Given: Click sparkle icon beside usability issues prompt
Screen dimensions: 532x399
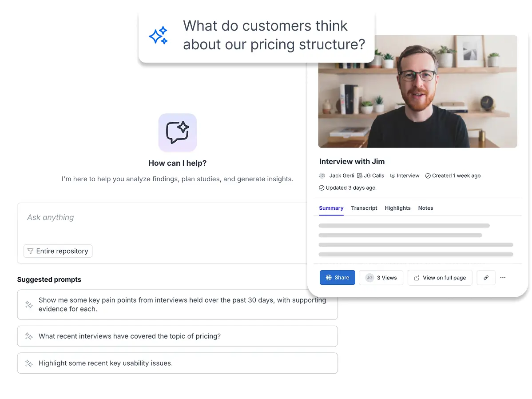Looking at the screenshot, I should (x=29, y=363).
